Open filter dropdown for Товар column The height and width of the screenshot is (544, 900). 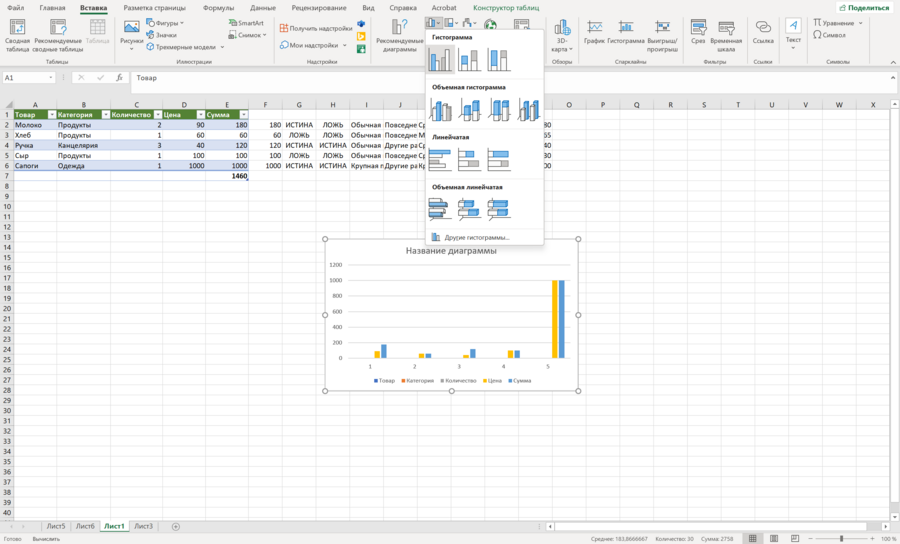coord(51,115)
